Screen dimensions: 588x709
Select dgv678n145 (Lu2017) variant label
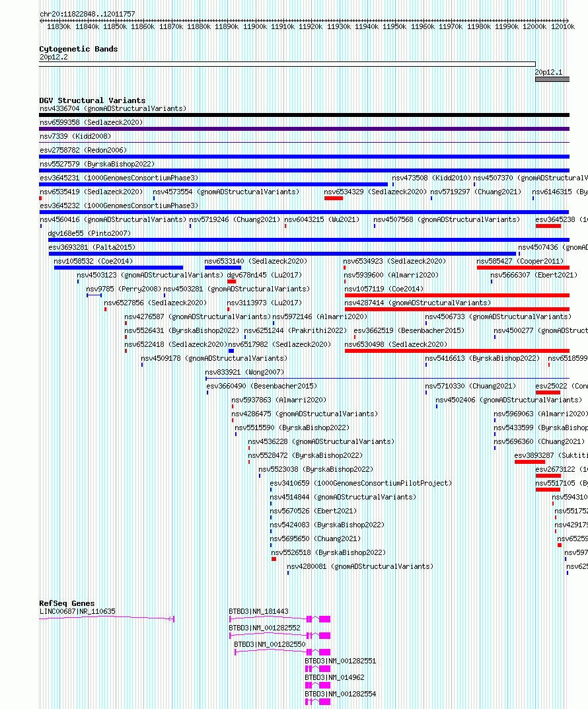point(264,275)
